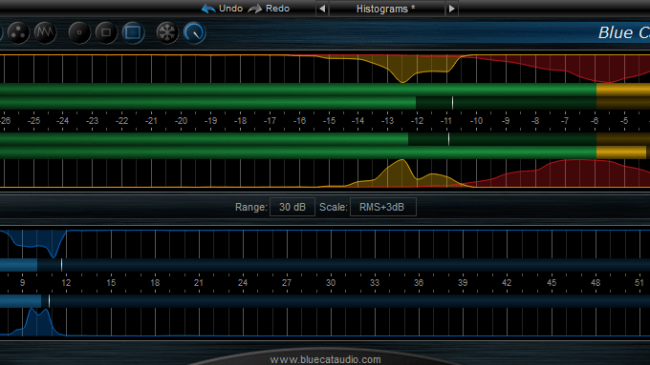Click the upper blue crest-factor histogram
The height and width of the screenshot is (365, 650).
(x=325, y=244)
